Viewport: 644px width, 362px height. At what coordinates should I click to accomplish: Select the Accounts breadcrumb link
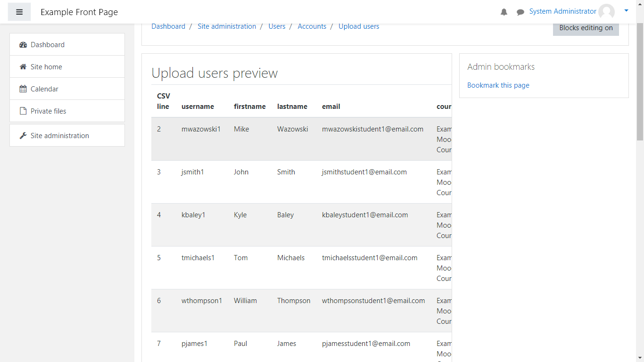pos(312,26)
